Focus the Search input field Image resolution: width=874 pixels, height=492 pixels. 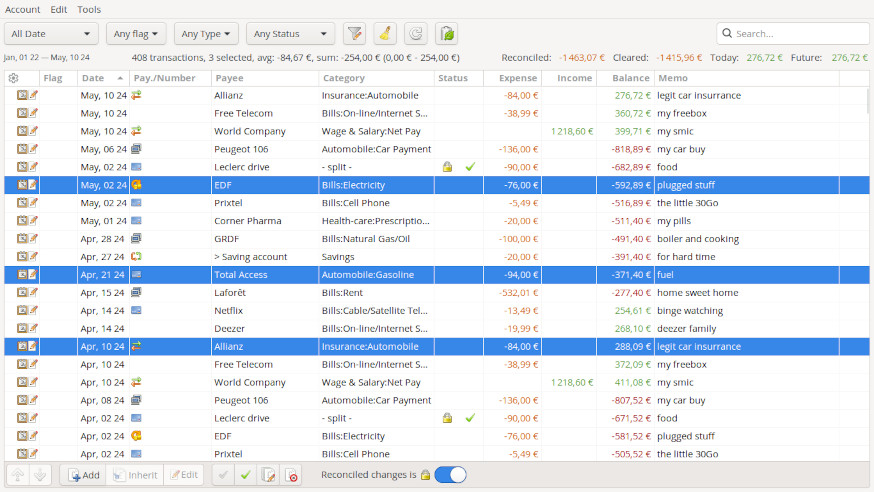click(x=793, y=33)
